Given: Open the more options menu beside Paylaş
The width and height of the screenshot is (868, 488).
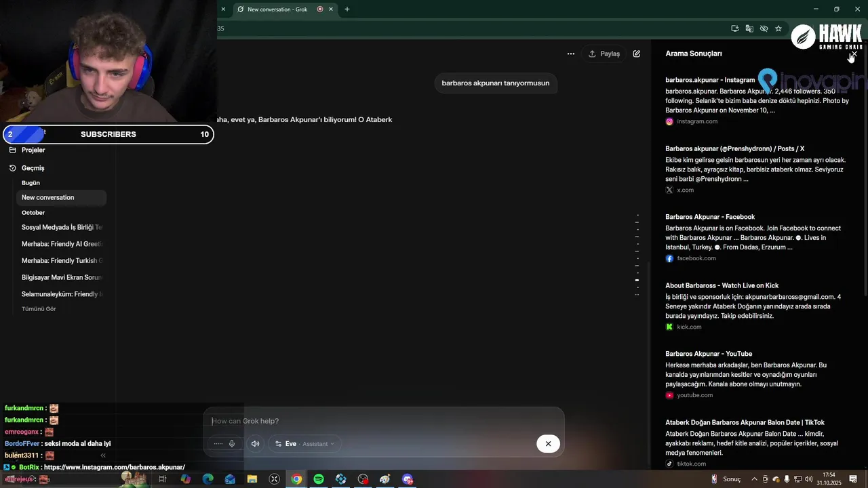Looking at the screenshot, I should tap(571, 54).
